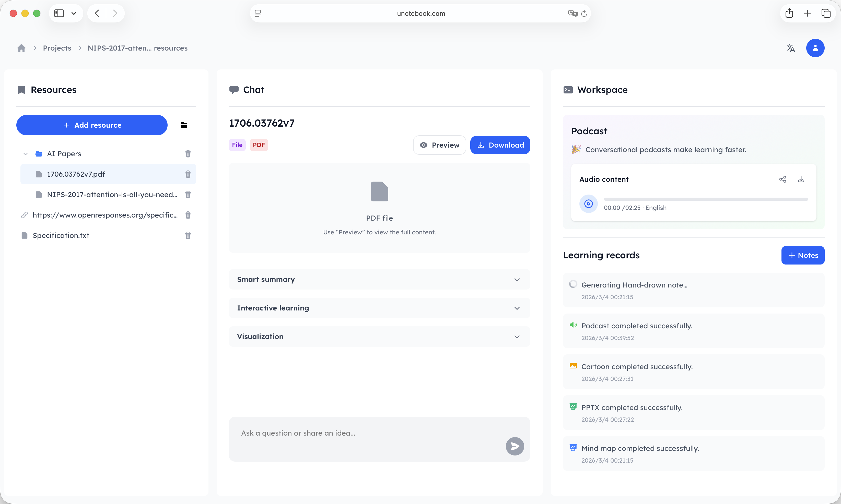Image resolution: width=841 pixels, height=504 pixels.
Task: Expand the Smart summary section
Action: tap(517, 280)
